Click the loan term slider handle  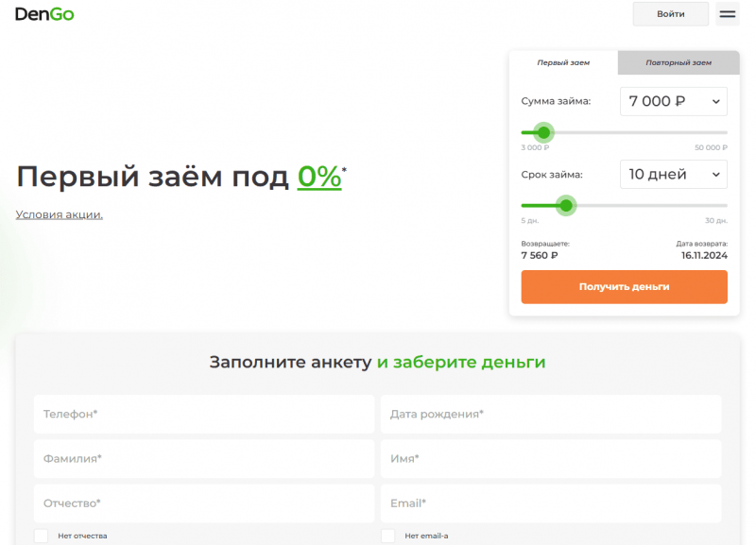[566, 206]
